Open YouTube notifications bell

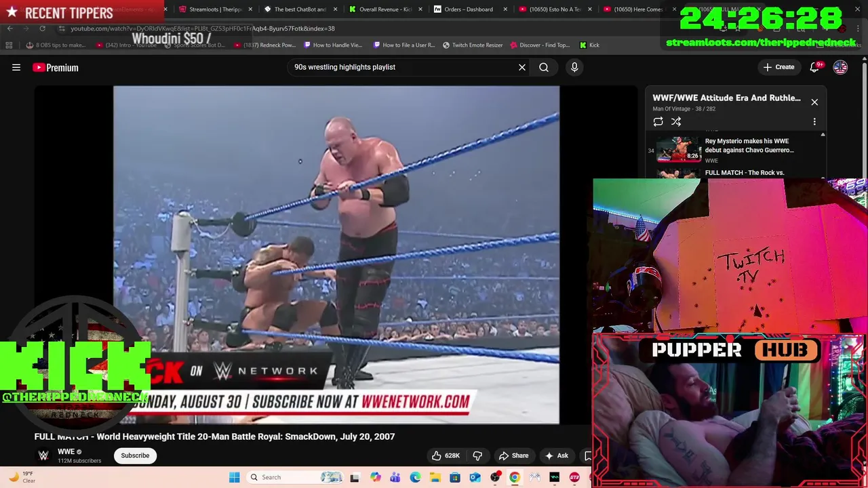[815, 67]
